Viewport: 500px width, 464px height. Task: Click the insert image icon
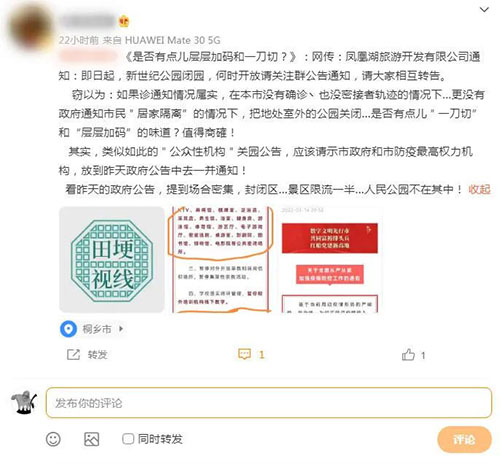click(x=91, y=439)
